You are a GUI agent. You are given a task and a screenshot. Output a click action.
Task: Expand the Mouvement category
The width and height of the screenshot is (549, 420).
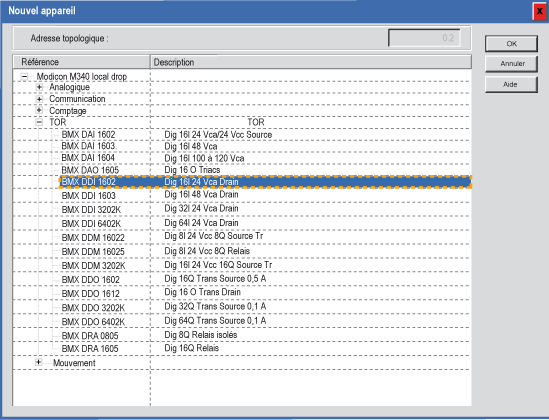(x=39, y=362)
